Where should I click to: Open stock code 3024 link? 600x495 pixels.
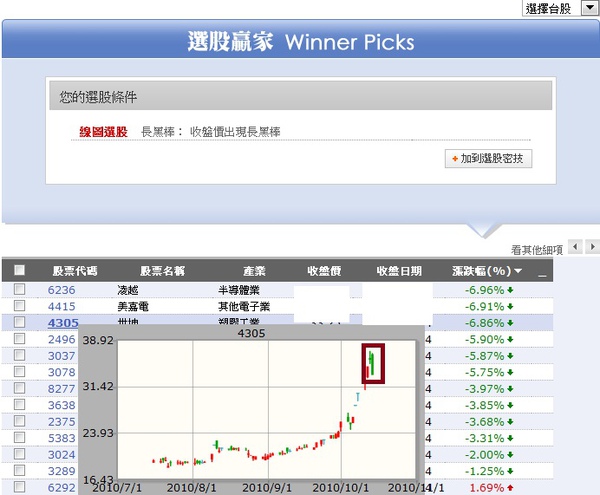click(x=62, y=454)
